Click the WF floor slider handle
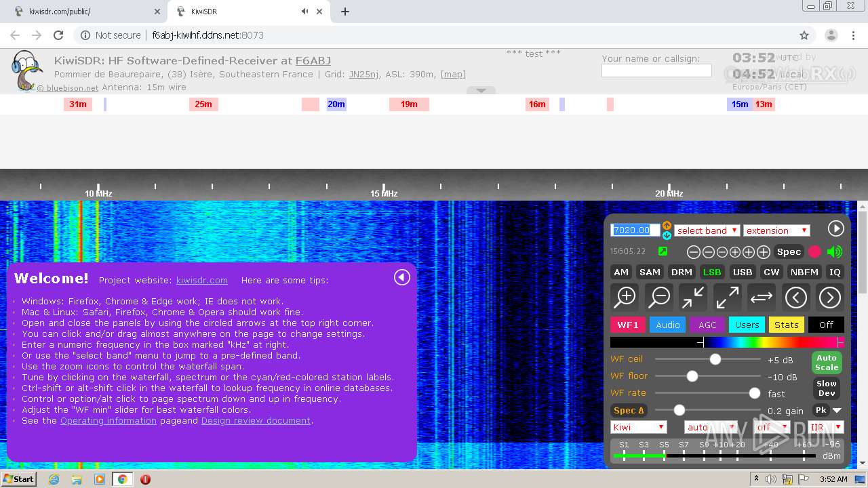The width and height of the screenshot is (868, 488). [692, 376]
